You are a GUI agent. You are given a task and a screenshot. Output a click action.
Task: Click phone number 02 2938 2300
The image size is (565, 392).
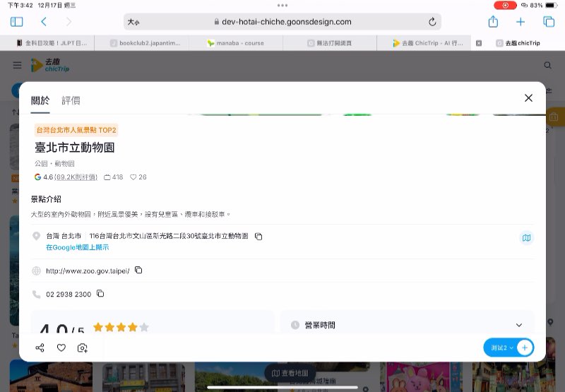coord(69,295)
